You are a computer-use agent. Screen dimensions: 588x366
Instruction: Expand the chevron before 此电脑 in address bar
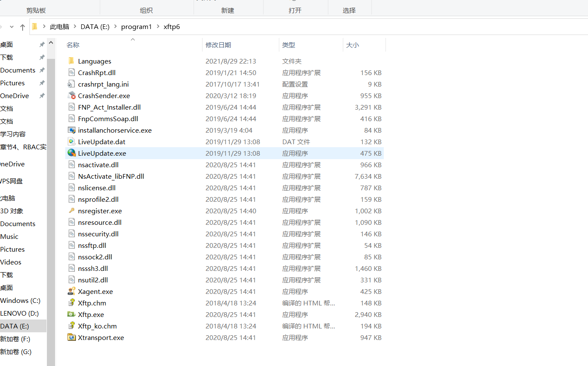(x=44, y=26)
